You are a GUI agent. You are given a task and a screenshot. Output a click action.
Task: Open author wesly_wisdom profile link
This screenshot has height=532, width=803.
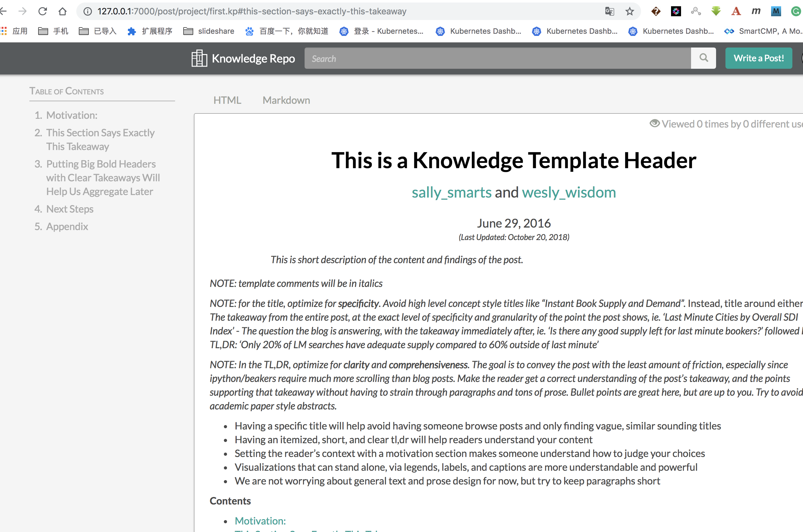tap(568, 192)
